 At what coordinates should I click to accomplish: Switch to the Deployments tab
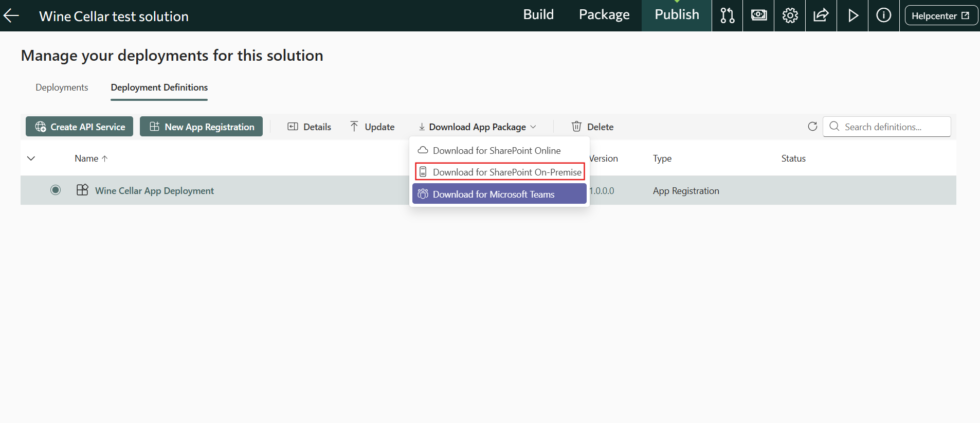point(62,87)
